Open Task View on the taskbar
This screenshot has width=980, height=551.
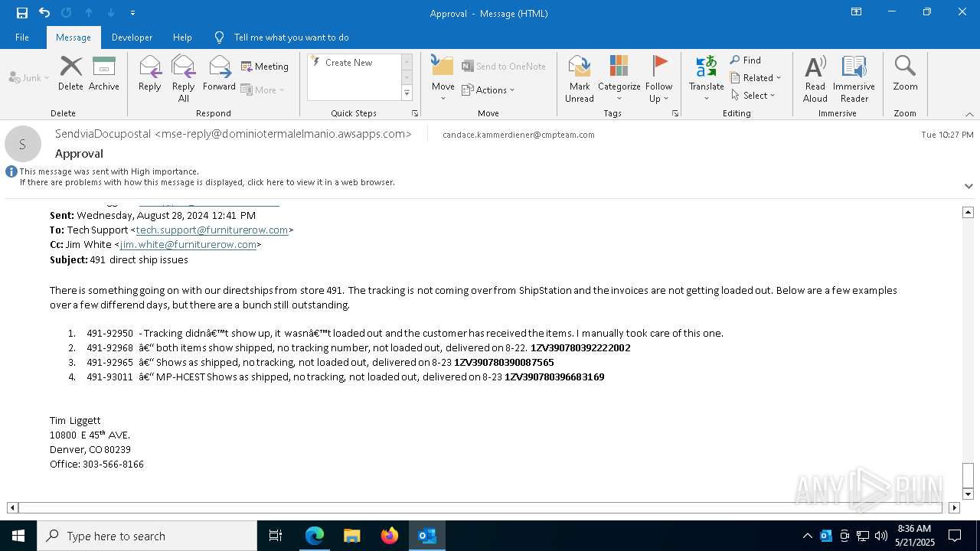click(x=276, y=536)
